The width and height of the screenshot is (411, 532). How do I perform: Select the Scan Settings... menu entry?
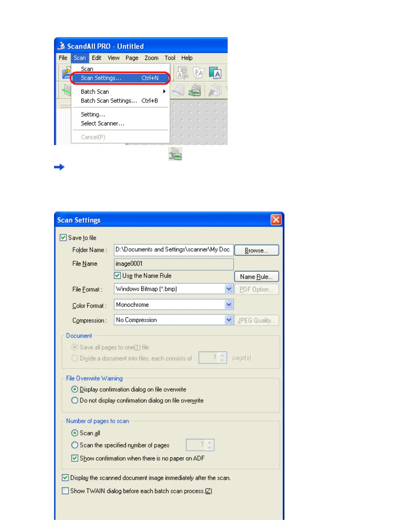[120, 78]
